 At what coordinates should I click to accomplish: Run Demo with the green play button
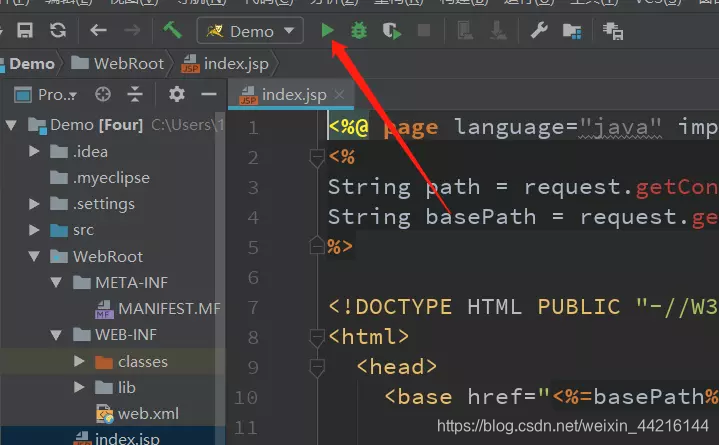[327, 31]
